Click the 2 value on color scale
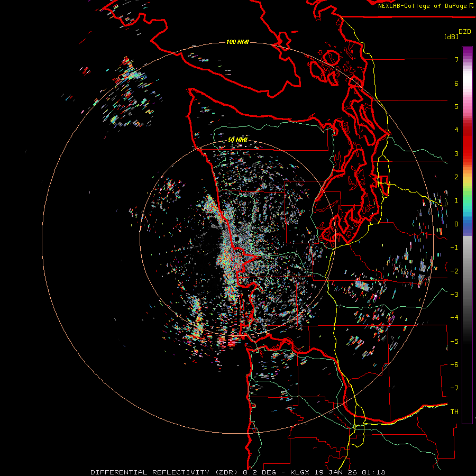Viewport: 476px width, 476px height. pyautogui.click(x=456, y=177)
